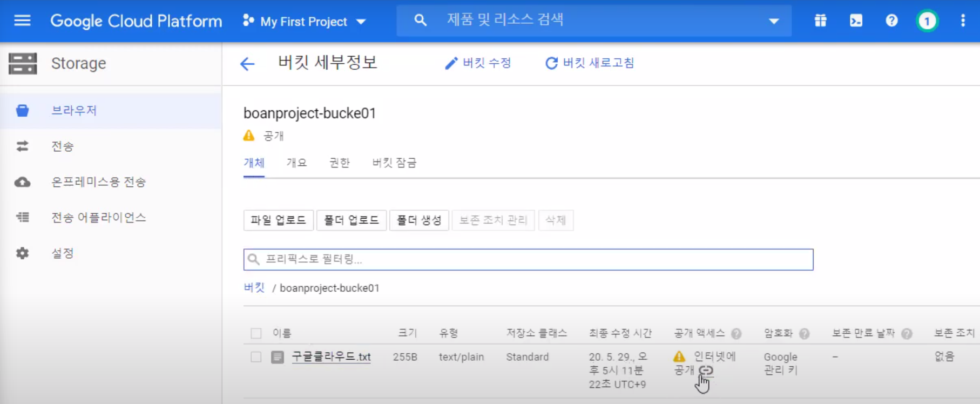The image size is (980, 404).
Task: Open the help question mark icon
Action: click(891, 21)
